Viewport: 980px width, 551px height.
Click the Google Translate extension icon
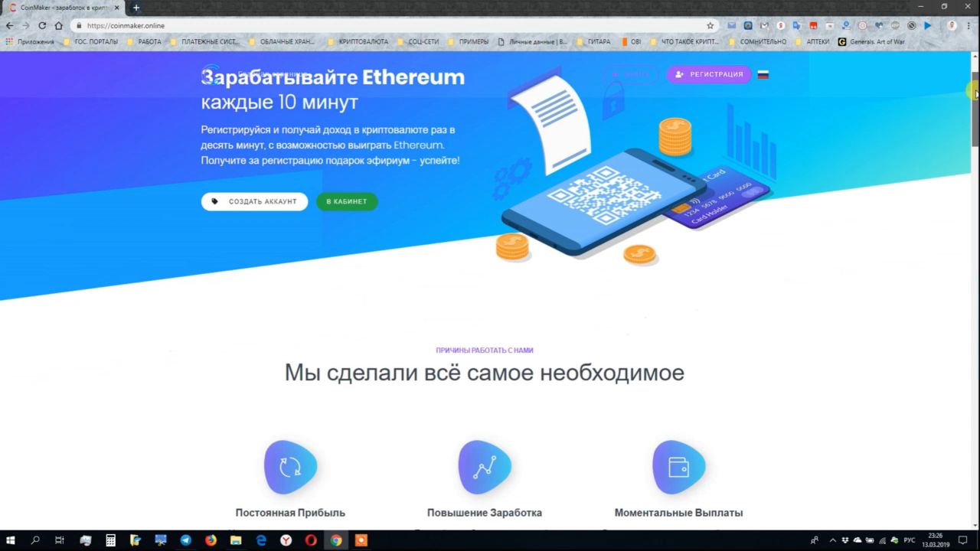coord(797,25)
